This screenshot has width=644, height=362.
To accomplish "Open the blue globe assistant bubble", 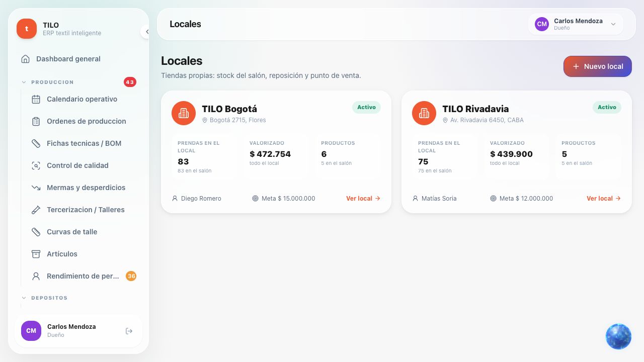I will point(618,336).
